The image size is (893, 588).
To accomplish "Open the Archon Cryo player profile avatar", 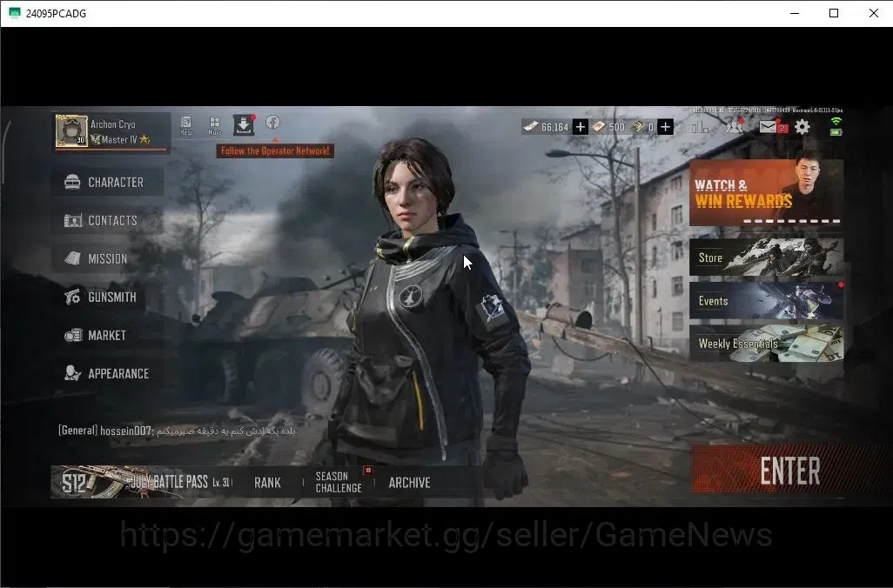I will tap(71, 130).
